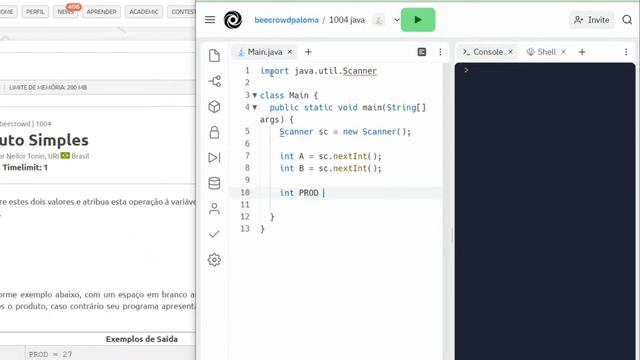This screenshot has height=360, width=640.
Task: Open the beecrowdpaloma profile link
Action: coord(286,20)
